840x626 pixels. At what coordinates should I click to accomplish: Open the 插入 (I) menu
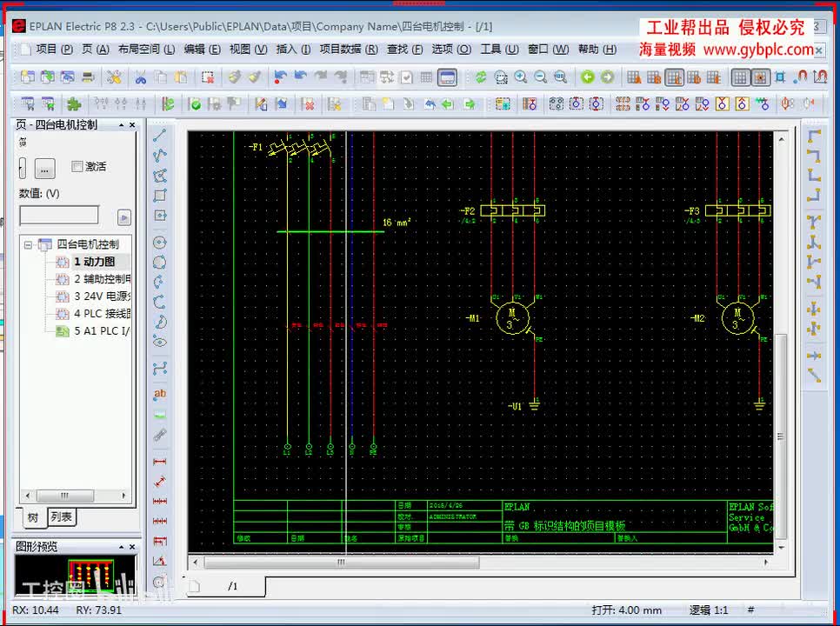click(x=291, y=50)
